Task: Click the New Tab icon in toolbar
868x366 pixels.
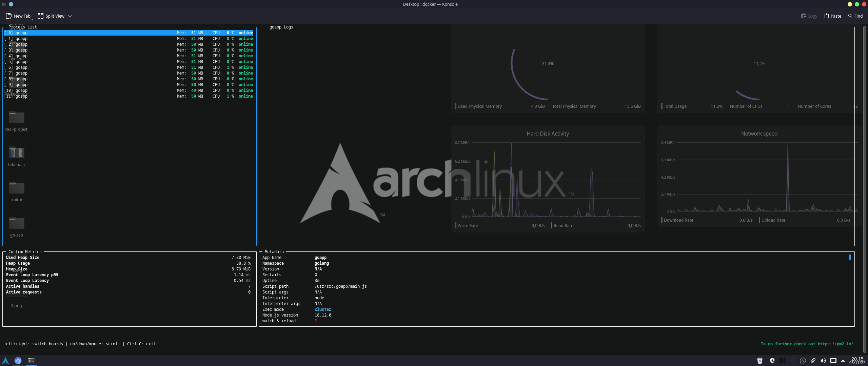Action: 9,16
